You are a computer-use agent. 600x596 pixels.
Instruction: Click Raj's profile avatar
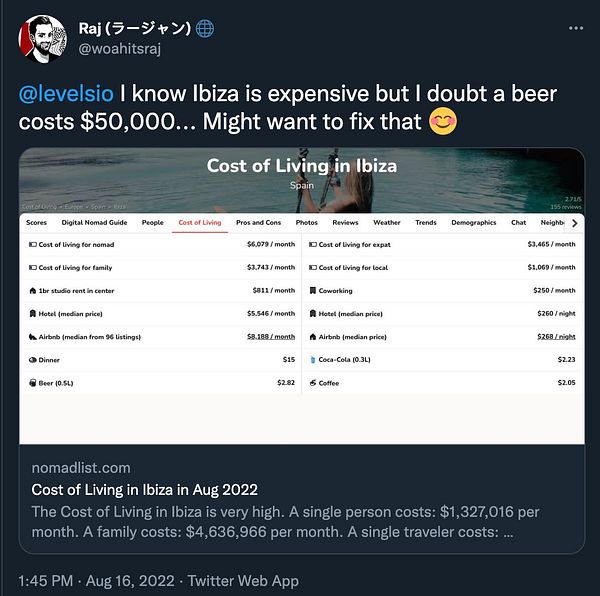(x=41, y=37)
